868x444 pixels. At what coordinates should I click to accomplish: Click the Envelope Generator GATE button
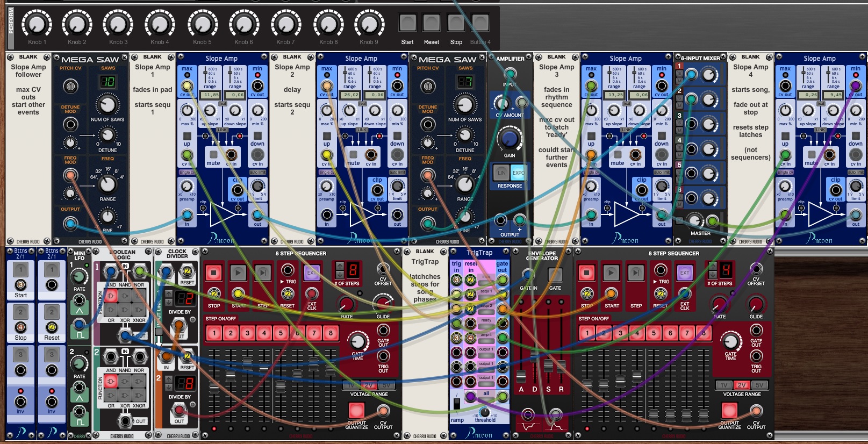(x=555, y=275)
